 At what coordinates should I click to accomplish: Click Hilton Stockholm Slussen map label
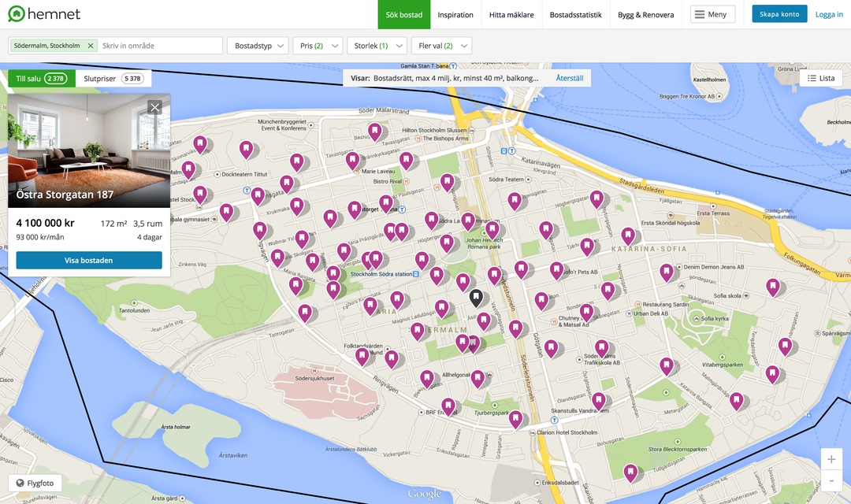[434, 130]
